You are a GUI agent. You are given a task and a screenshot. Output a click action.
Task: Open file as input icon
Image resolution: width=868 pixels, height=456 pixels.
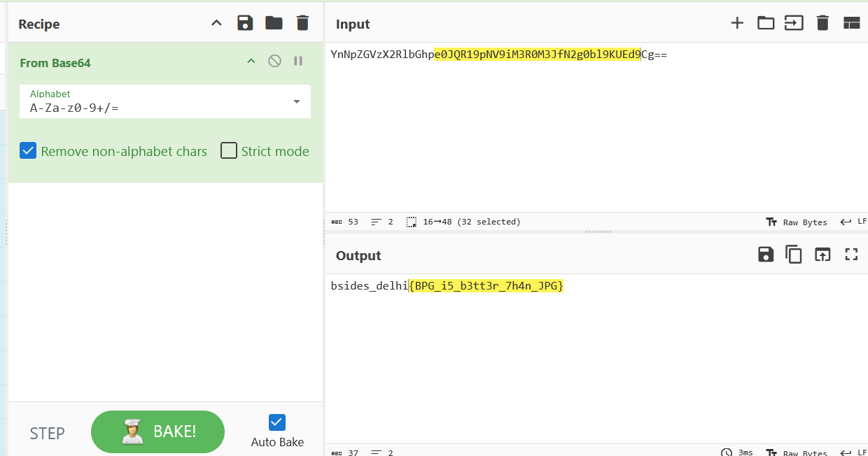tap(794, 23)
